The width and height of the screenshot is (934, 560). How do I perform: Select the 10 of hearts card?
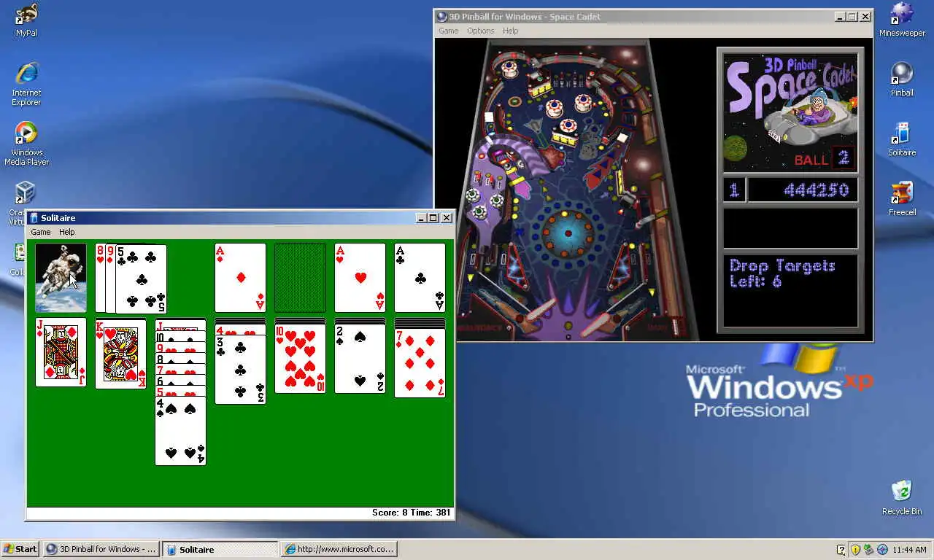300,359
